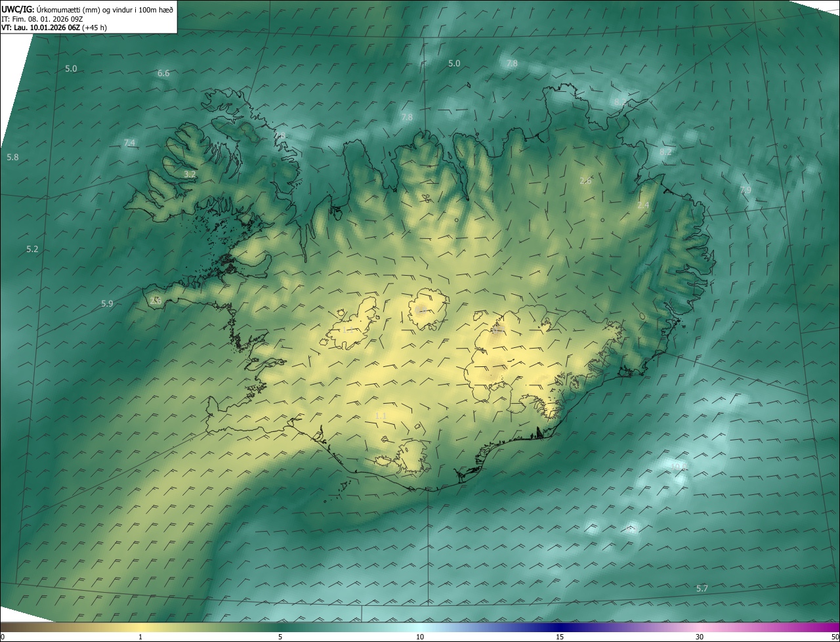Screen dimensions: 840x642
Task: Pick the colour scale tick label 10
Action: pyautogui.click(x=420, y=637)
